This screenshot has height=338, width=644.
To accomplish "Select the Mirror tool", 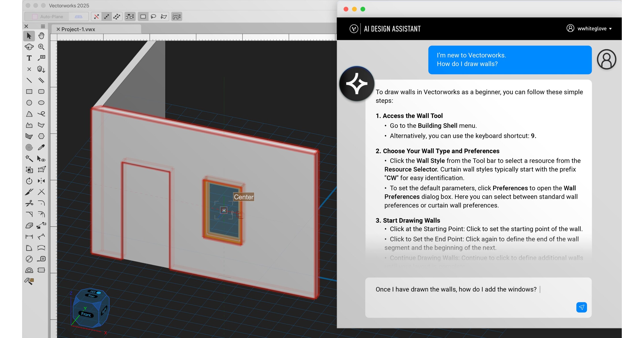I will [41, 181].
